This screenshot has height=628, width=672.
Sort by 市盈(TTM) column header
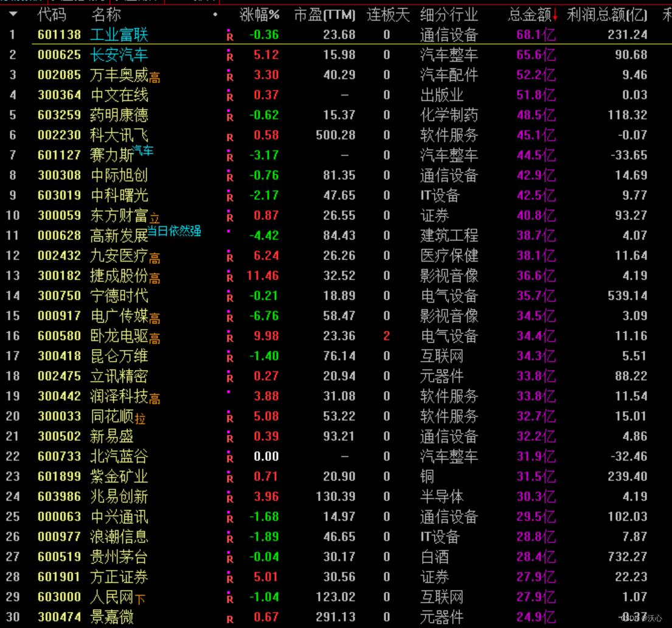(325, 15)
